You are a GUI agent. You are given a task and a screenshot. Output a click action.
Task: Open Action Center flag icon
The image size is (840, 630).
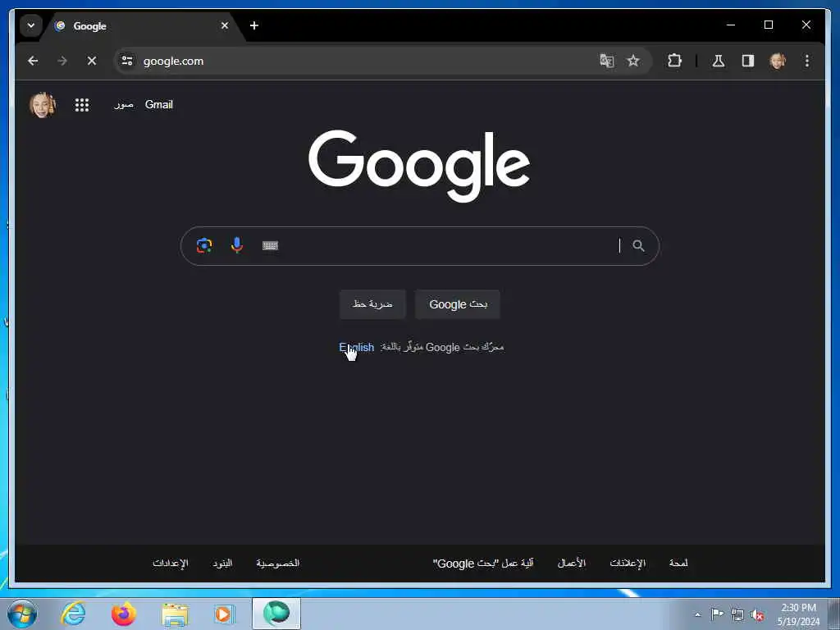click(x=717, y=614)
